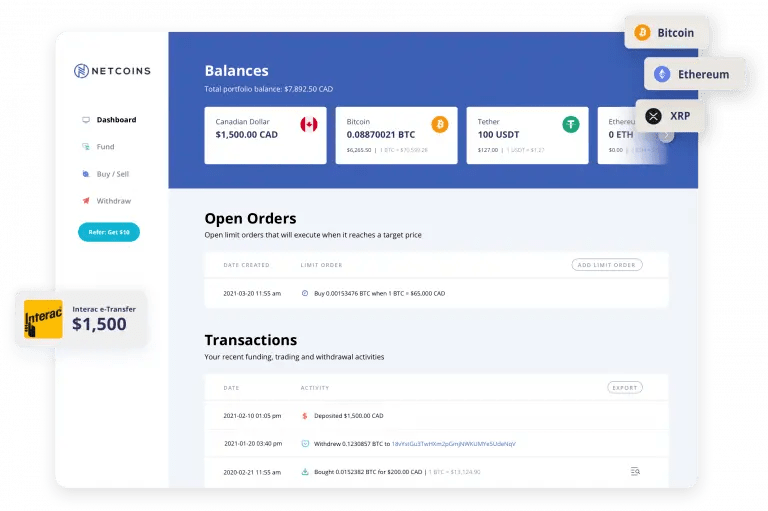This screenshot has width=768, height=511.
Task: Click the red dollar deposit icon
Action: coord(305,416)
